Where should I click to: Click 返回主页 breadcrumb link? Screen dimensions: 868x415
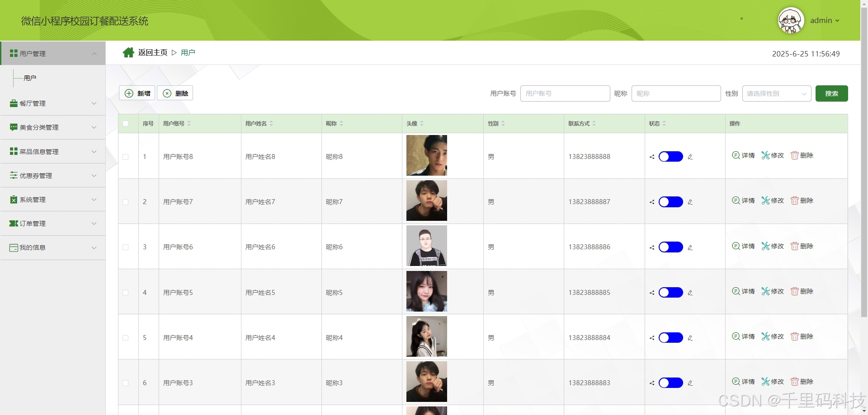[x=153, y=52]
